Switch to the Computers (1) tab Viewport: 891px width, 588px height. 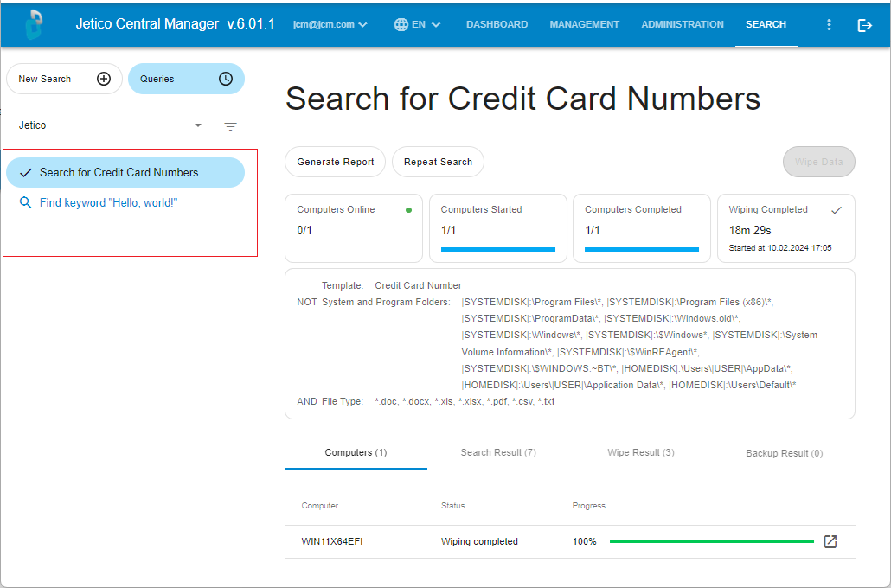click(x=356, y=453)
